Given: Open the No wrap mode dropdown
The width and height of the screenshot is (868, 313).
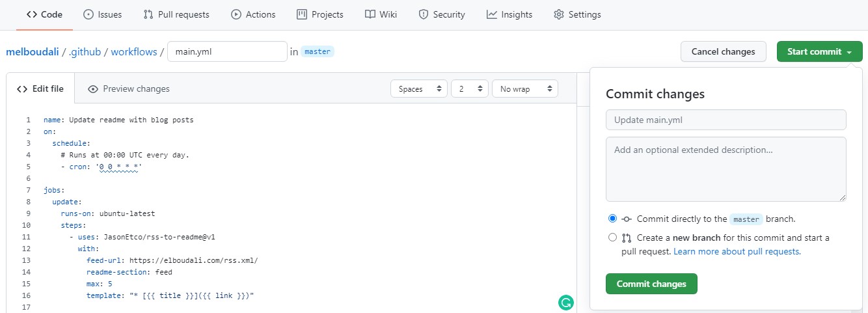Looking at the screenshot, I should [524, 89].
